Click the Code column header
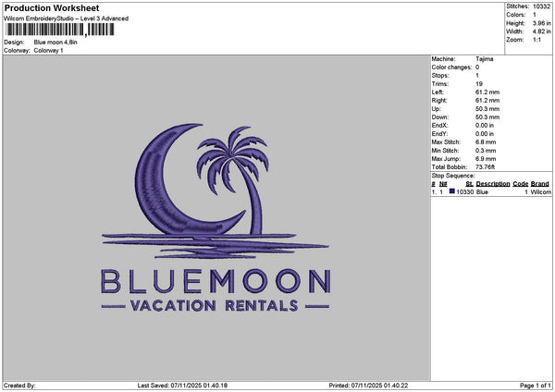Image resolution: width=555 pixels, height=392 pixels. pos(520,184)
